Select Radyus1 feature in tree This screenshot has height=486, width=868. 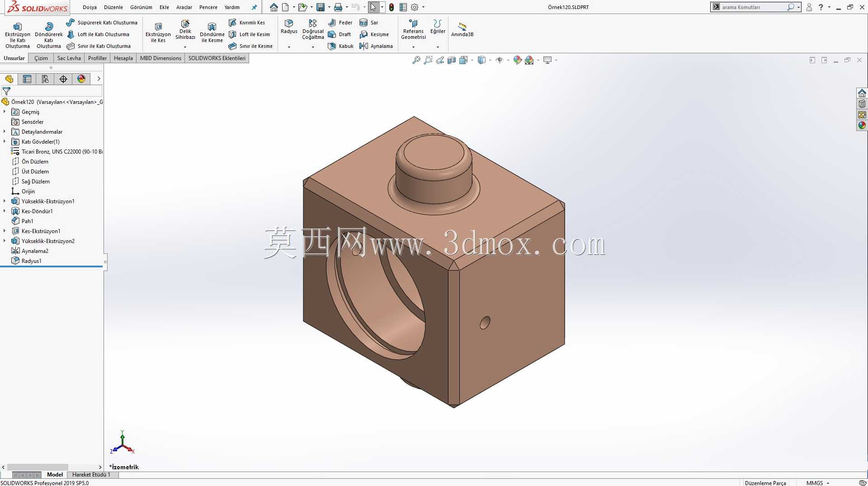pyautogui.click(x=26, y=261)
